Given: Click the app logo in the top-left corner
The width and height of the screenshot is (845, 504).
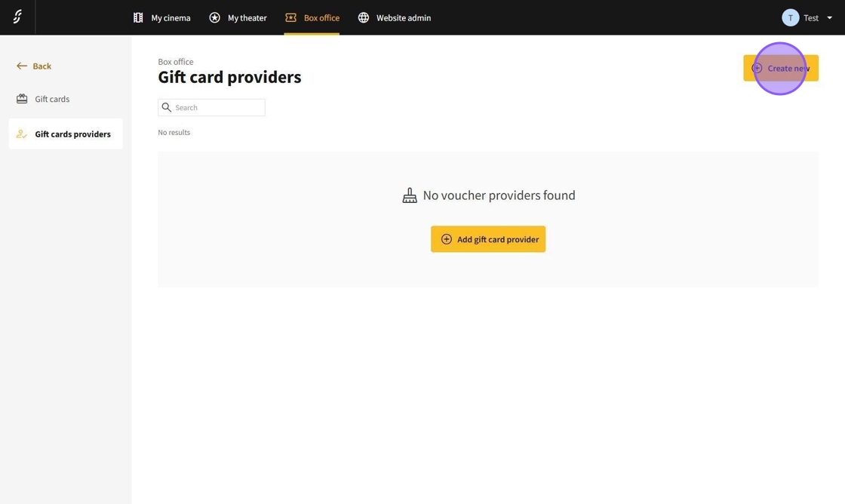Looking at the screenshot, I should pos(17,17).
